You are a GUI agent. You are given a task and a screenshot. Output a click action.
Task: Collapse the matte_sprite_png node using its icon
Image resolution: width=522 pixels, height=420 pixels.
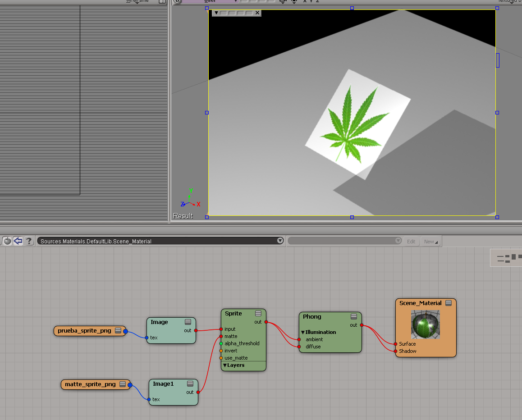(x=123, y=384)
